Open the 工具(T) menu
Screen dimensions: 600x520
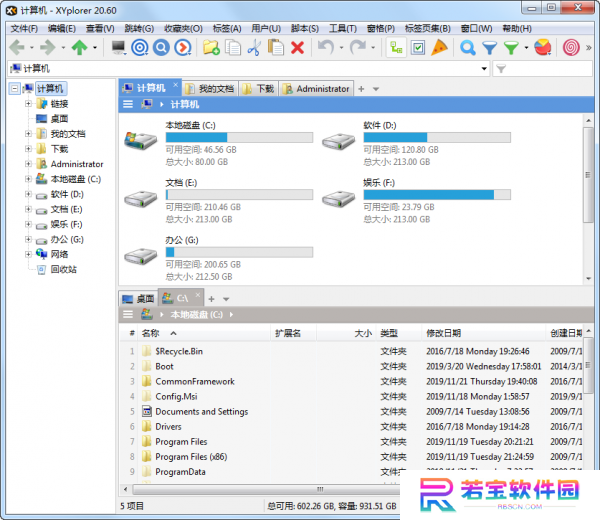pos(343,29)
